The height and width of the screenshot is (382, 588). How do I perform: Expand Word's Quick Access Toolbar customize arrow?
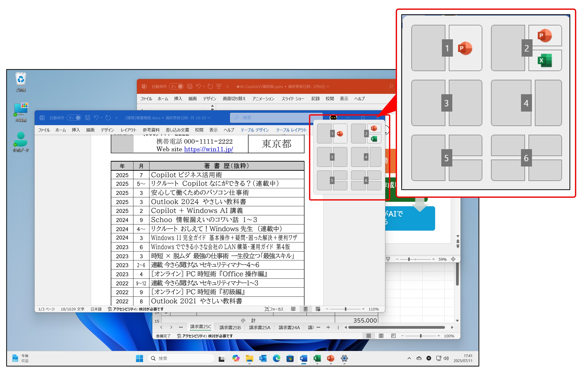point(117,118)
